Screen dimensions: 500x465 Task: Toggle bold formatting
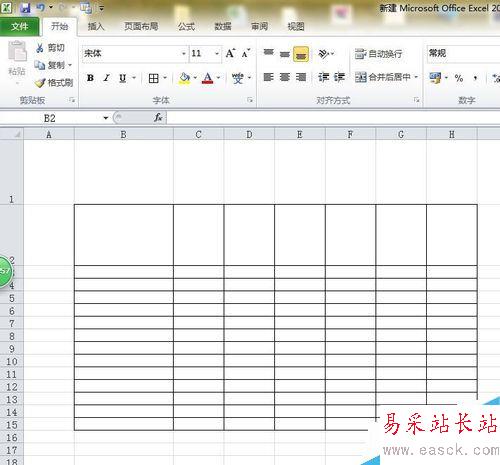(x=90, y=78)
